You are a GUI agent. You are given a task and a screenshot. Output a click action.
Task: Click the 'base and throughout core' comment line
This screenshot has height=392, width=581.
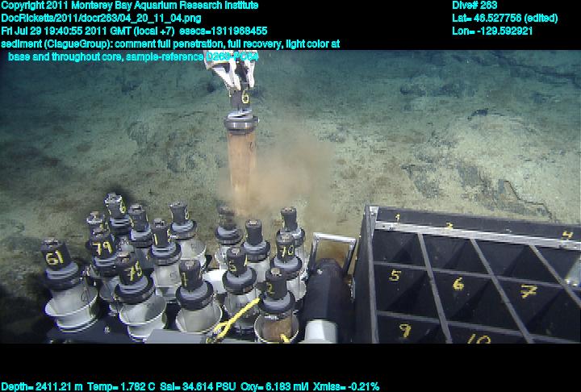pyautogui.click(x=133, y=56)
